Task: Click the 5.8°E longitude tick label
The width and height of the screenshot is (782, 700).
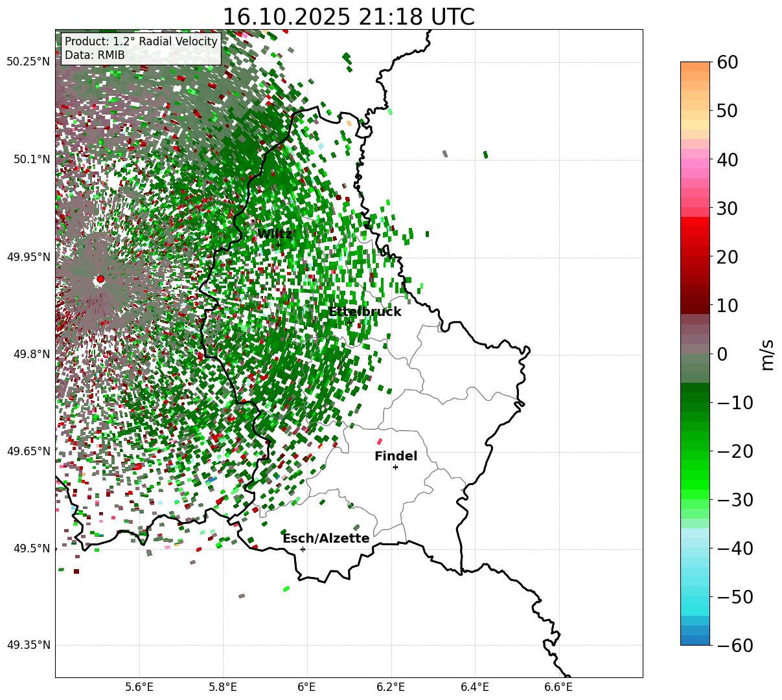Action: [x=224, y=687]
